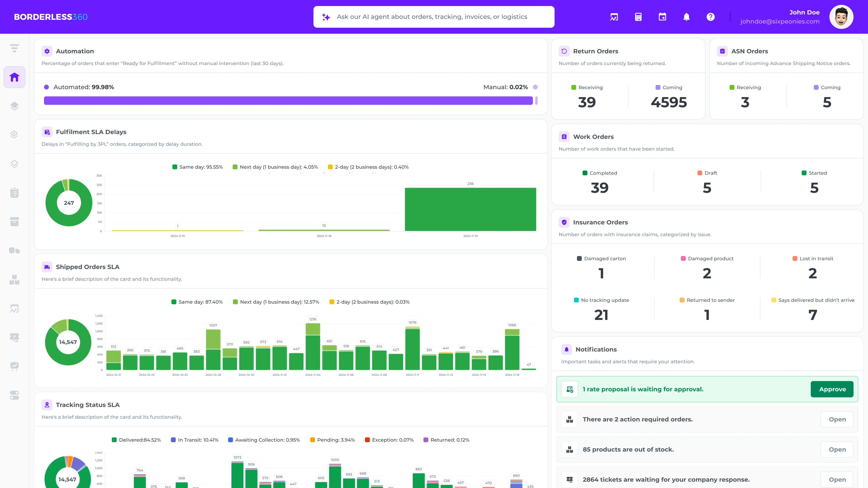Click the toggle-switch icon in sidebar
This screenshot has height=488, width=868.
tap(14, 395)
